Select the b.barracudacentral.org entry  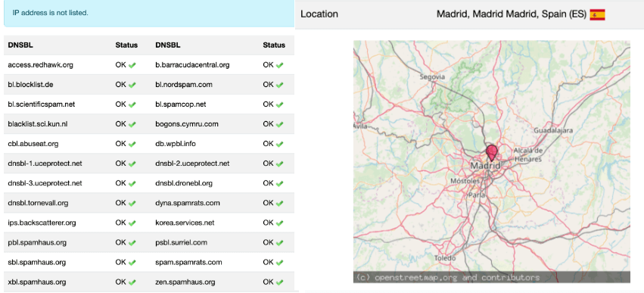click(x=192, y=65)
